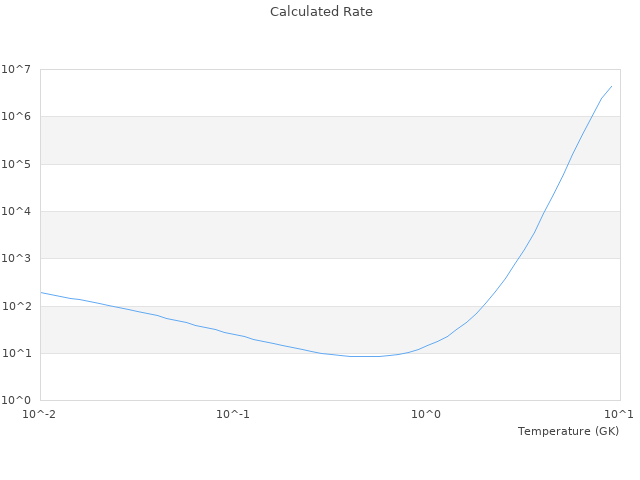The image size is (640, 480).
Task: Select the 10^2 y-axis label
Action: pyautogui.click(x=16, y=306)
